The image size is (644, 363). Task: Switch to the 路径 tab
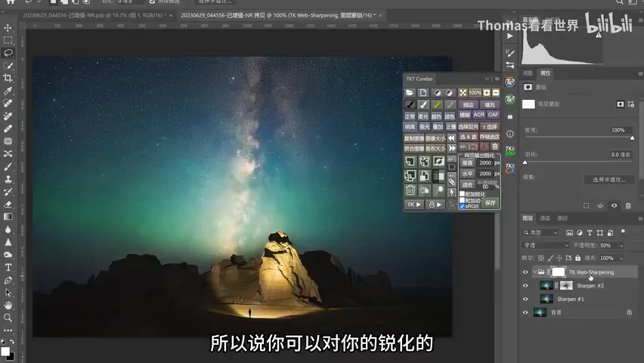point(562,219)
